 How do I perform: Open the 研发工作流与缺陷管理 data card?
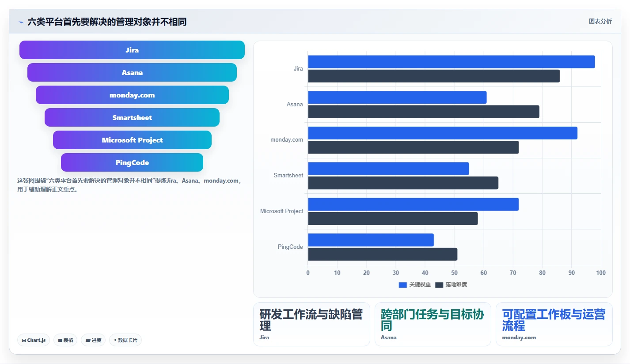coord(311,324)
